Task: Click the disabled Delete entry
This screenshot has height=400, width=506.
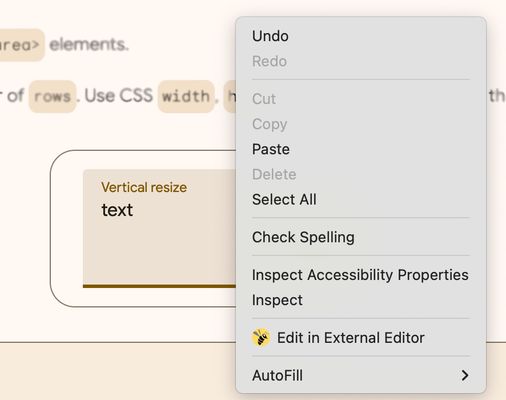Action: coord(361,174)
